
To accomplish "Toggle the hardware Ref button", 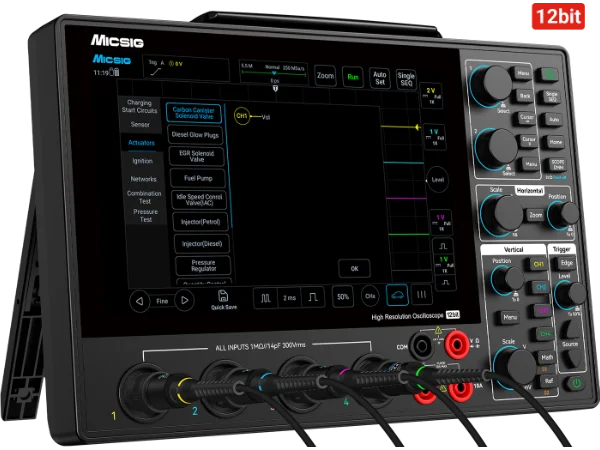I will (x=549, y=381).
